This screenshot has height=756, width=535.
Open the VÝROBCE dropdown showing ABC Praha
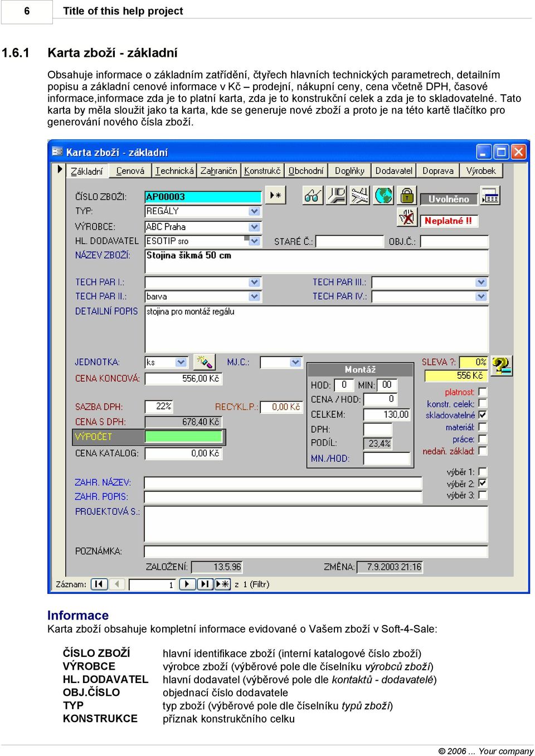point(255,227)
